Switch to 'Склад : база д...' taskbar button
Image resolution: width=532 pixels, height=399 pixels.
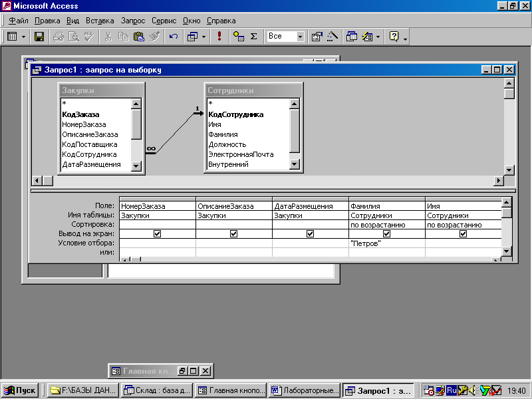coord(157,390)
